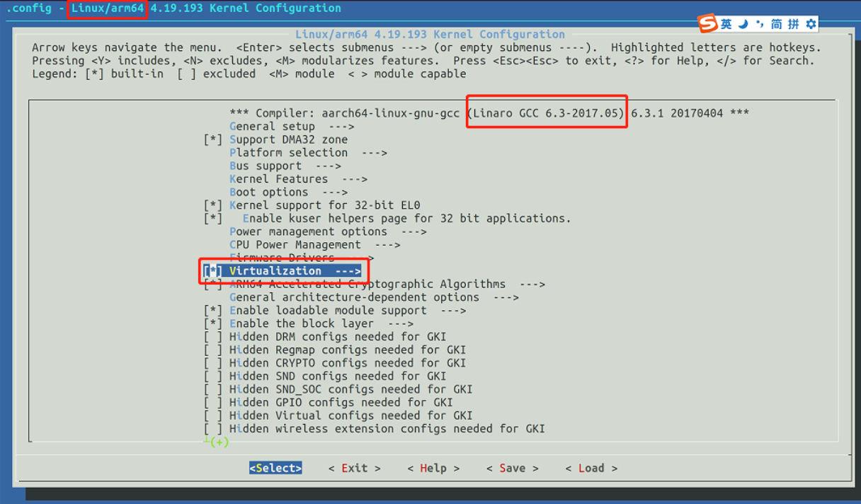Screen dimensions: 861x504
Task: Click the green (+) scroll indicator
Action: click(x=219, y=442)
